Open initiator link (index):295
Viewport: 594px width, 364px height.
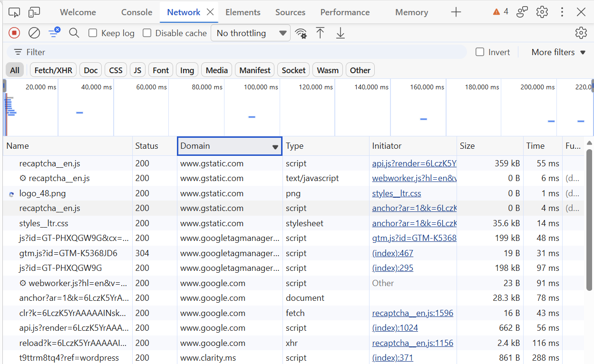tap(392, 268)
